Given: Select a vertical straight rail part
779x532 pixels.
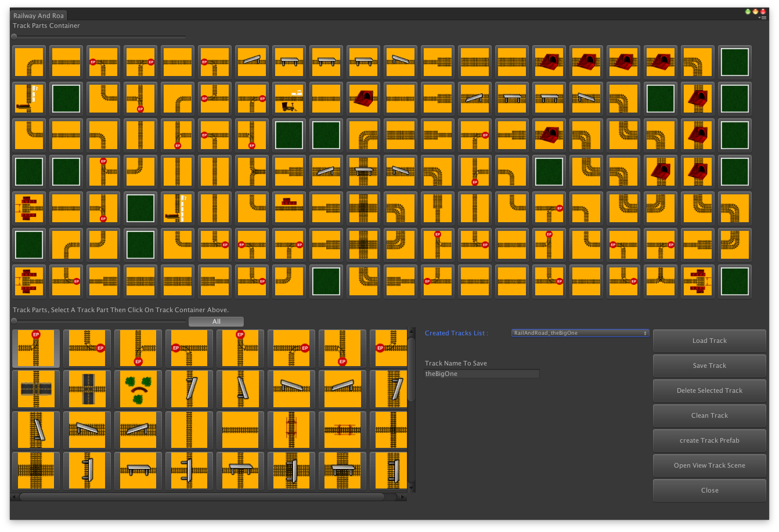Looking at the screenshot, I should click(190, 430).
